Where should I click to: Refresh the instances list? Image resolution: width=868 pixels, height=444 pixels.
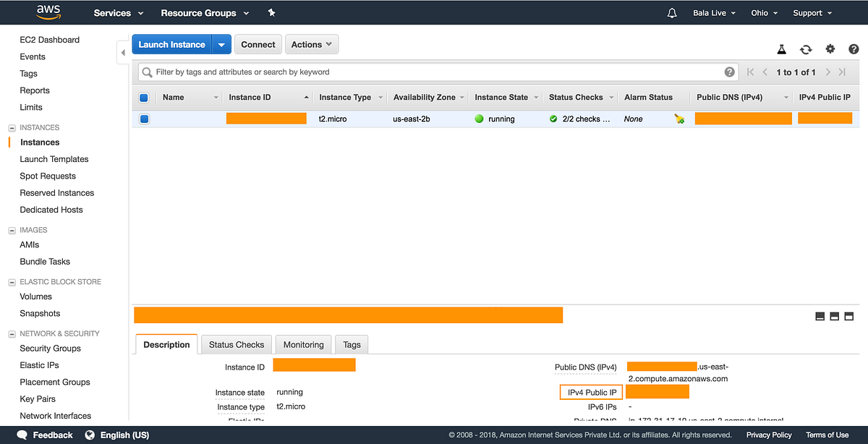(x=806, y=48)
